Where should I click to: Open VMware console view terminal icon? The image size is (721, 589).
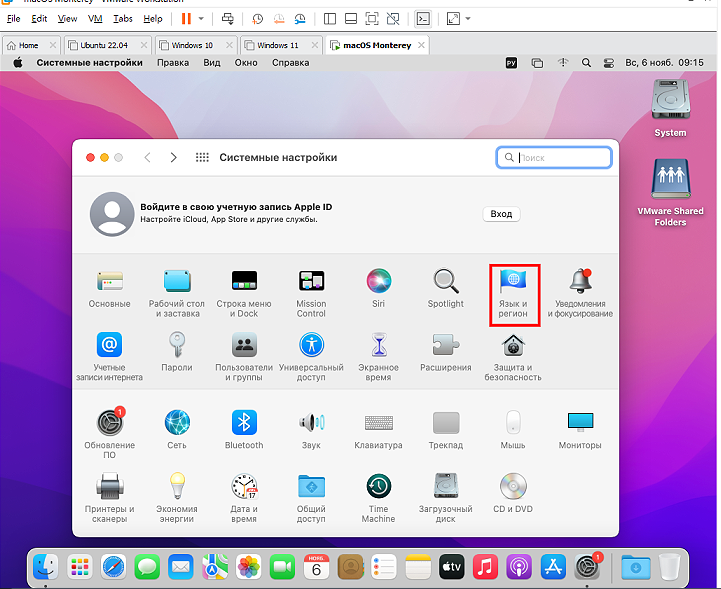(423, 18)
